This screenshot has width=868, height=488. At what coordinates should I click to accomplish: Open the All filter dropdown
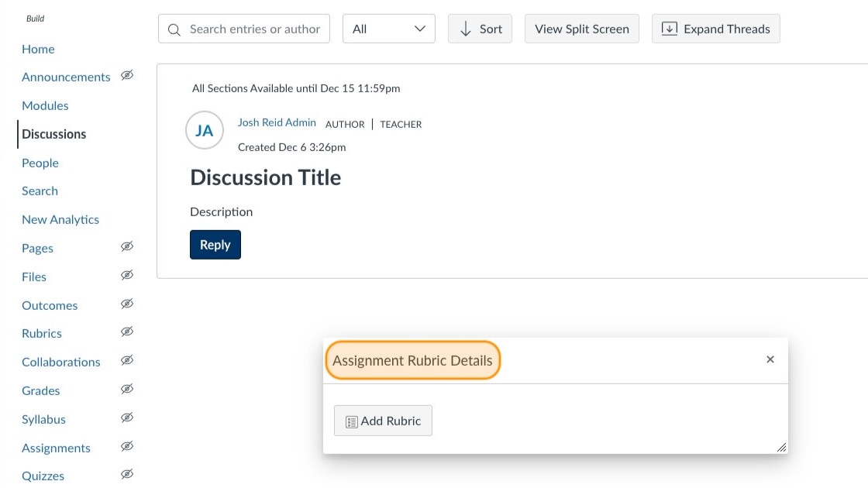(388, 28)
